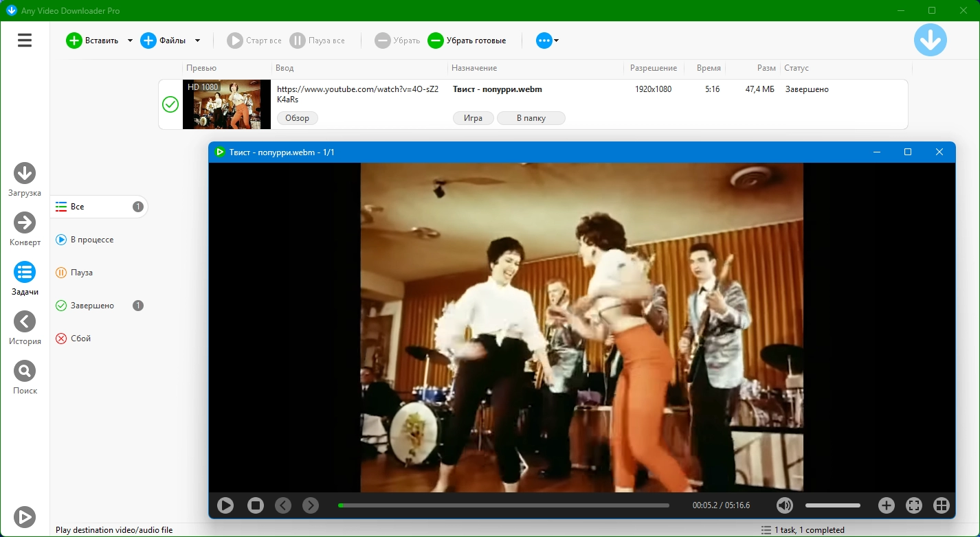Image resolution: width=980 pixels, height=537 pixels.
Task: Minimize the video player window
Action: point(877,152)
